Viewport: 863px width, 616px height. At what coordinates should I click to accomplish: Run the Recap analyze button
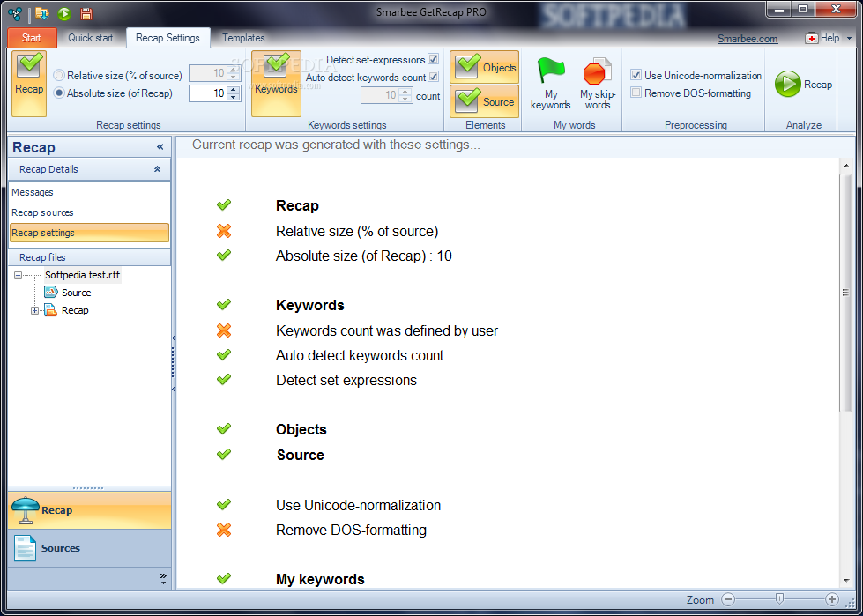pos(804,84)
